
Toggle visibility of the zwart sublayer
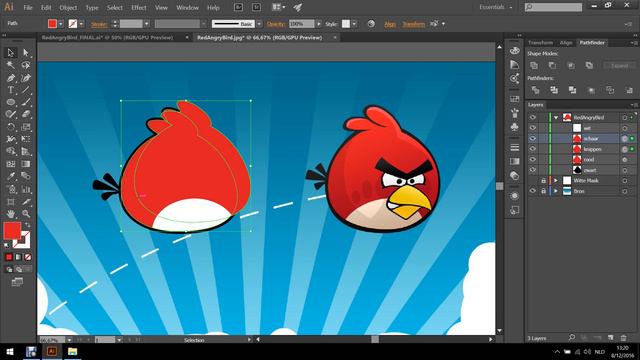(x=533, y=170)
